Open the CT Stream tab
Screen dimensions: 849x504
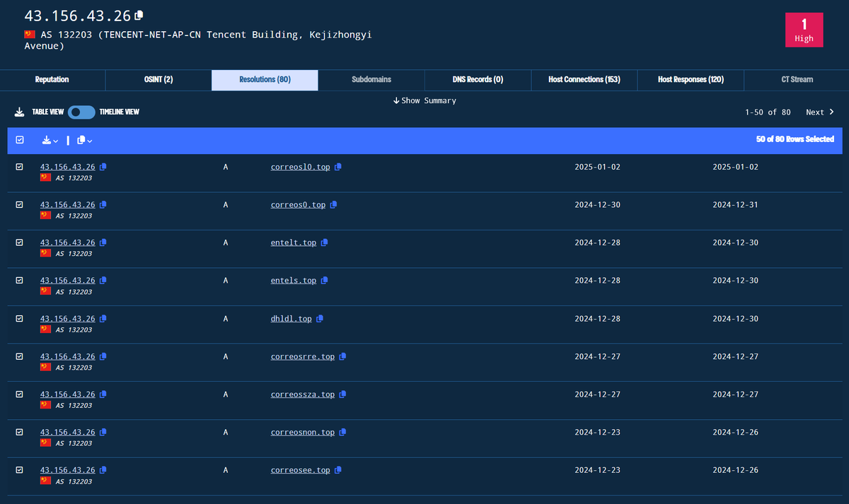[797, 80]
